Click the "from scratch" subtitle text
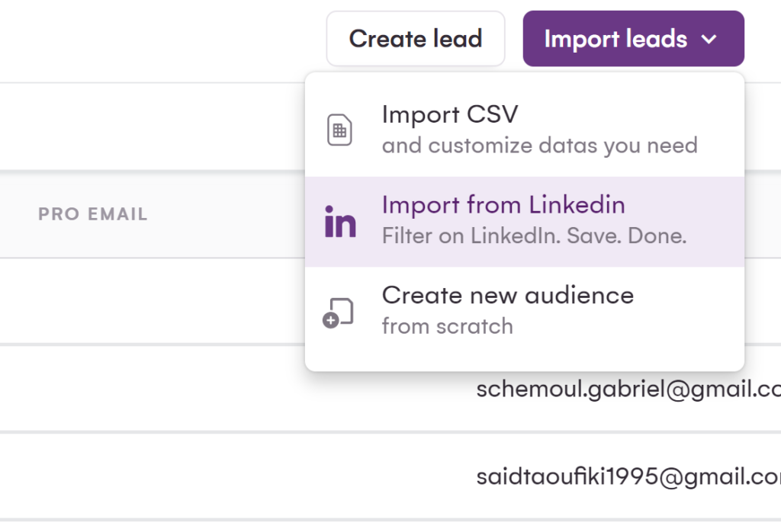This screenshot has height=532, width=781. click(447, 326)
